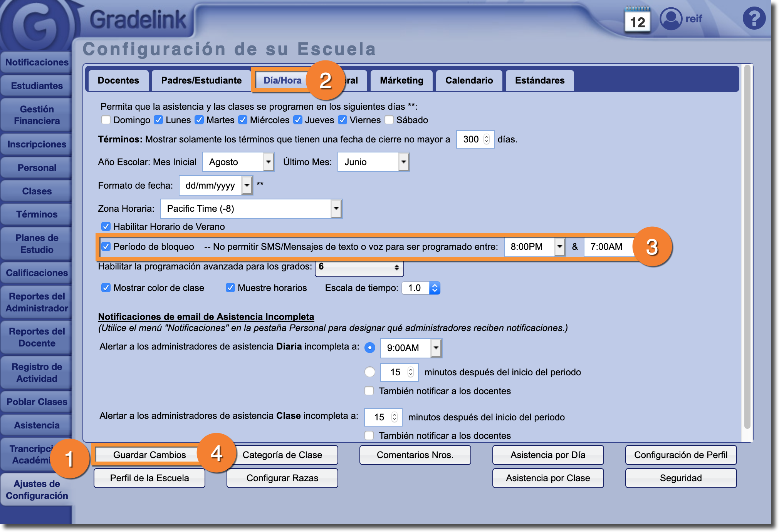Uncheck Habilitar Horario de Verano

click(106, 226)
